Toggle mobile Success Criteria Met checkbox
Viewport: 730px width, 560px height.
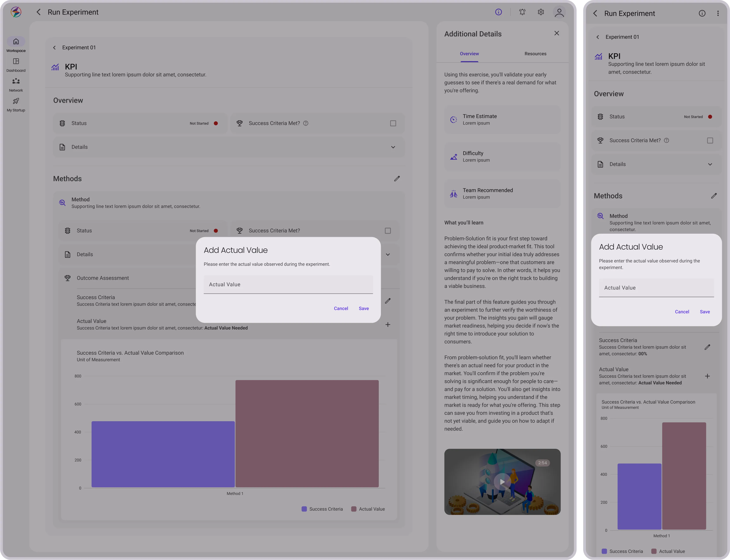(x=710, y=141)
